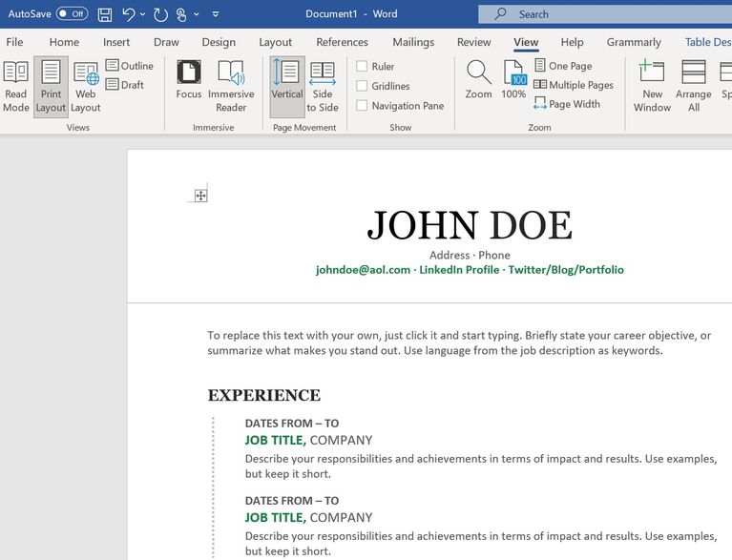Click the LinkedIn Profile link

tap(459, 270)
